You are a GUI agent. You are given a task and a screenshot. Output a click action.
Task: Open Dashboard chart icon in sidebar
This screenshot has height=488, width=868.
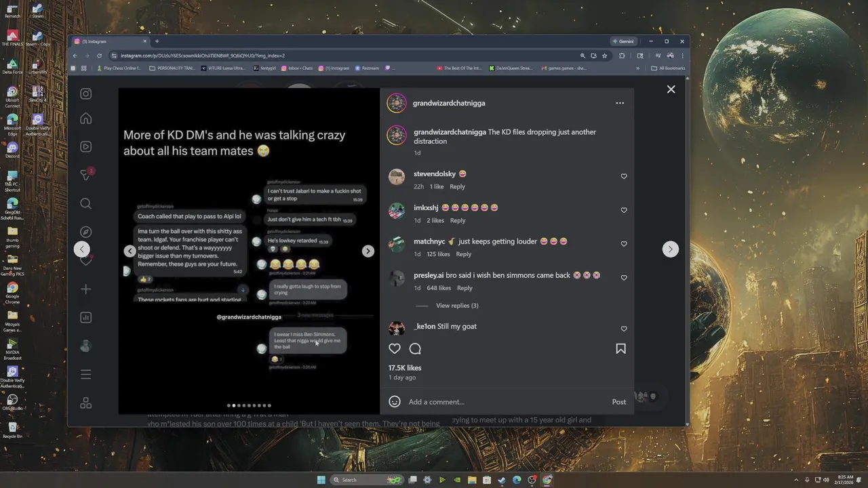(x=86, y=317)
